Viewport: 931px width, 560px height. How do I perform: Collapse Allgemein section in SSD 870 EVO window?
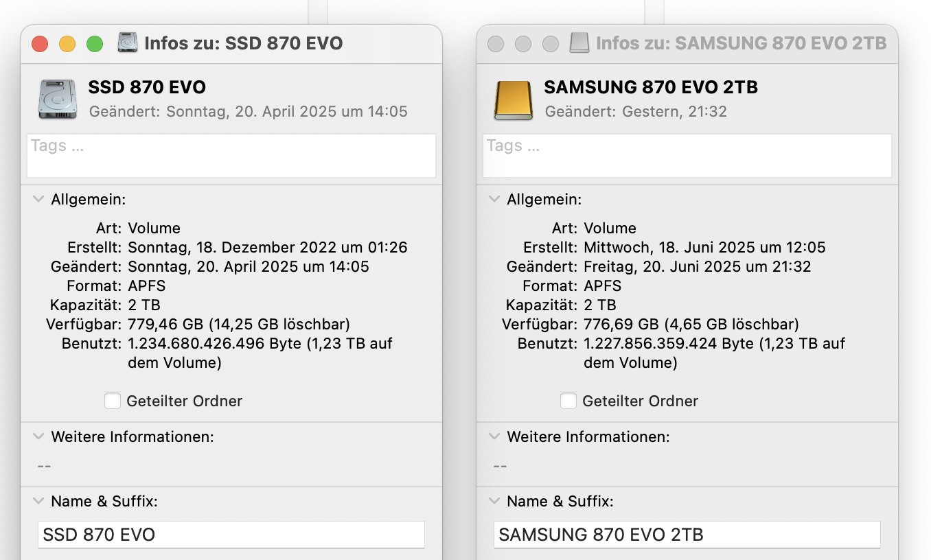pyautogui.click(x=38, y=199)
